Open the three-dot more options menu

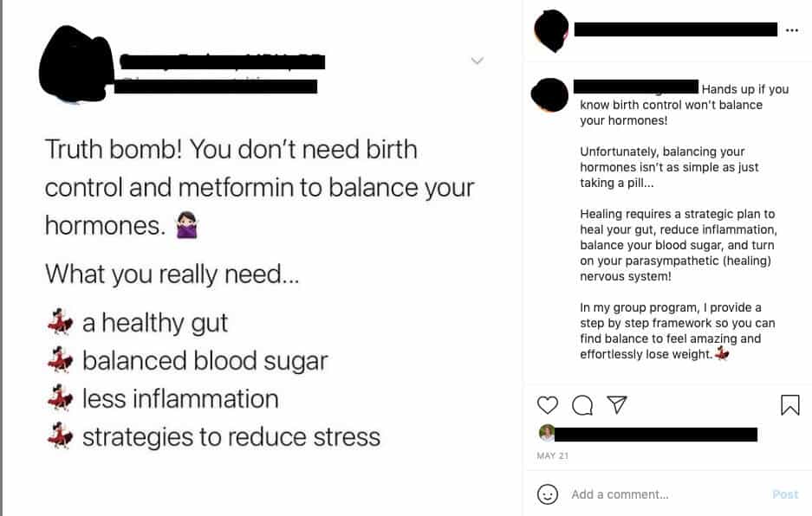pos(791,30)
